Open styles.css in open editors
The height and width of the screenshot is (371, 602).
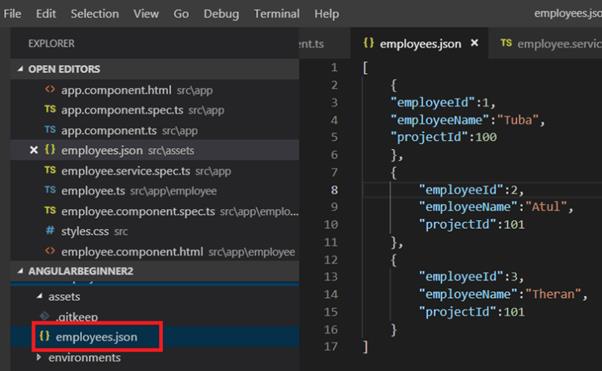click(155, 231)
